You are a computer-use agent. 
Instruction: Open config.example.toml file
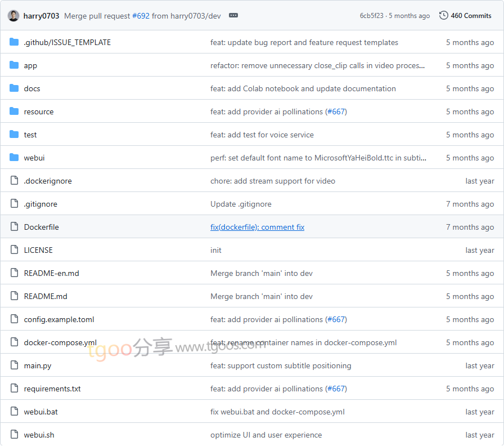click(59, 319)
